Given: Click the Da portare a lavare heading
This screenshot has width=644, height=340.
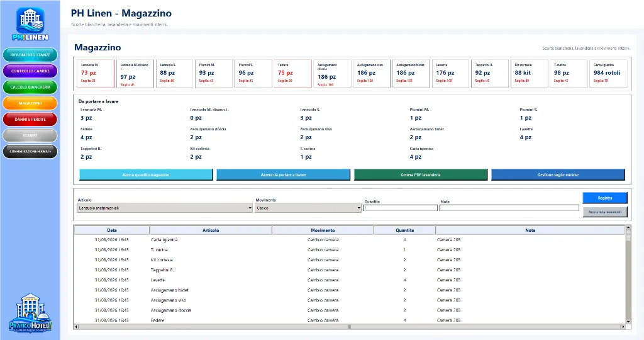Looking at the screenshot, I should coord(98,101).
